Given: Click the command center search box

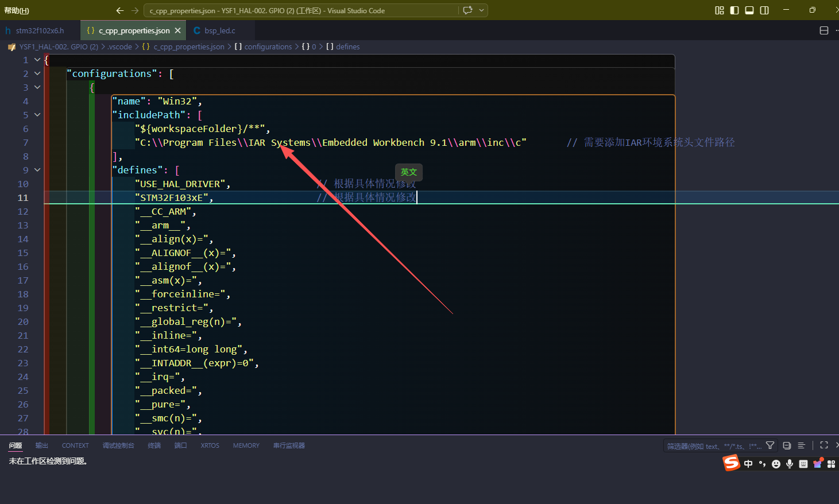Looking at the screenshot, I should click(301, 10).
